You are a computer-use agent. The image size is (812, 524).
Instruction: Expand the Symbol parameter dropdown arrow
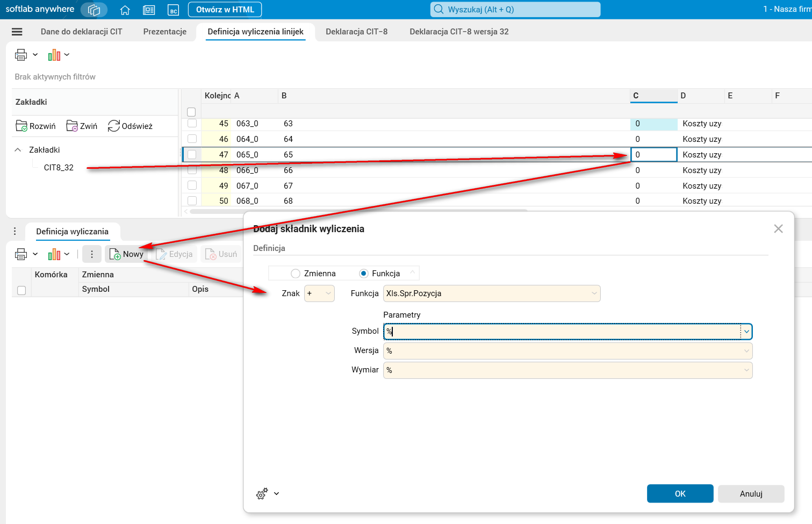tap(746, 332)
